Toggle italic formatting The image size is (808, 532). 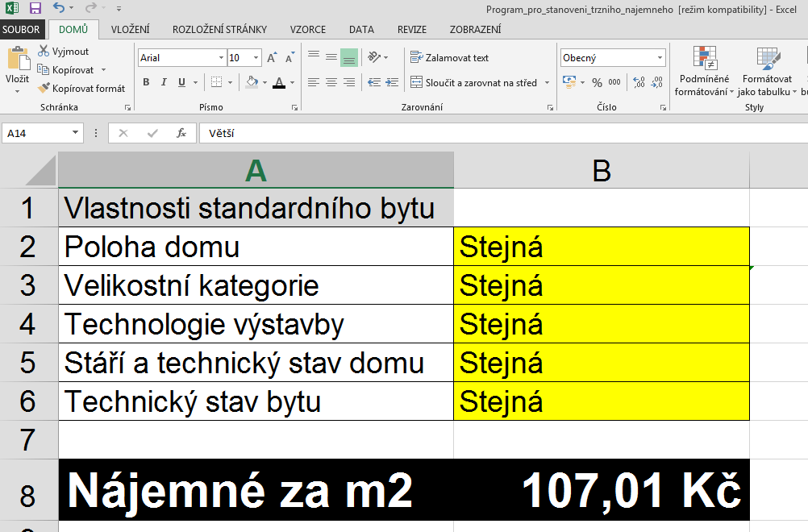point(164,82)
